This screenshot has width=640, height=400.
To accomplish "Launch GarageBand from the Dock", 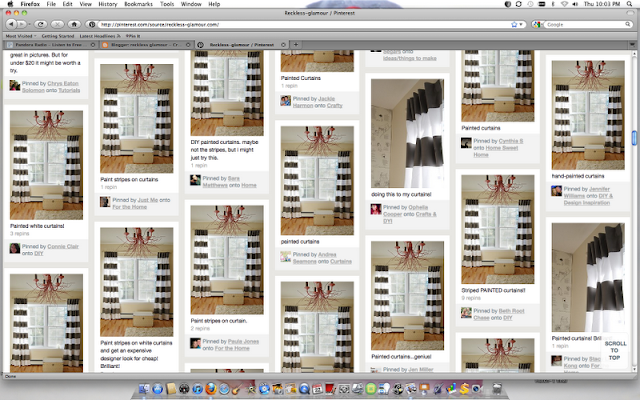I will (x=237, y=388).
